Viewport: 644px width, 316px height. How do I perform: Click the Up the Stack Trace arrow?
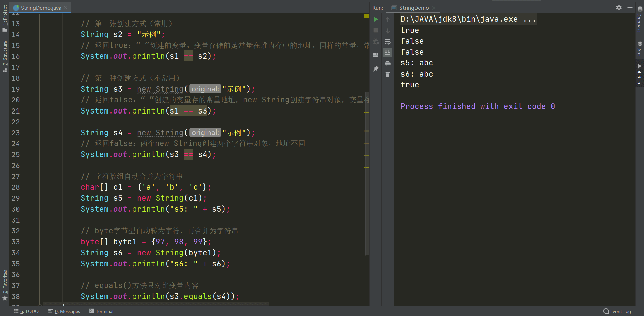point(388,20)
